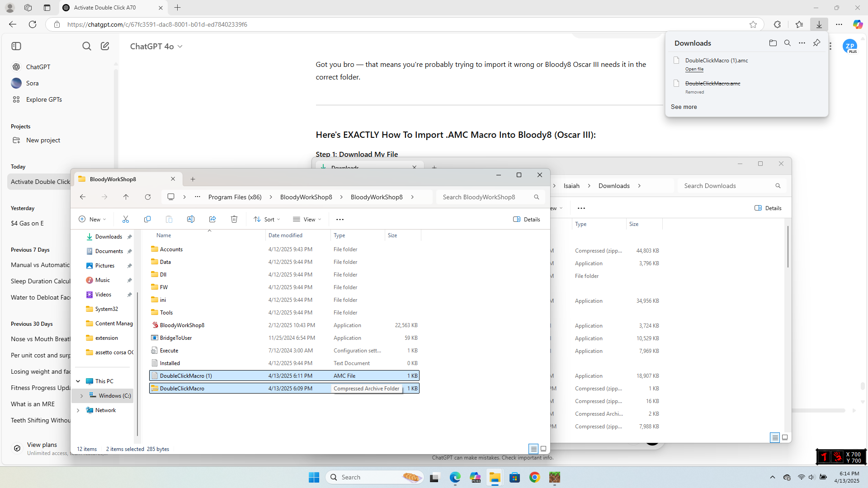Click the Delete trash icon in Explorer
The width and height of the screenshot is (868, 488).
click(x=234, y=219)
